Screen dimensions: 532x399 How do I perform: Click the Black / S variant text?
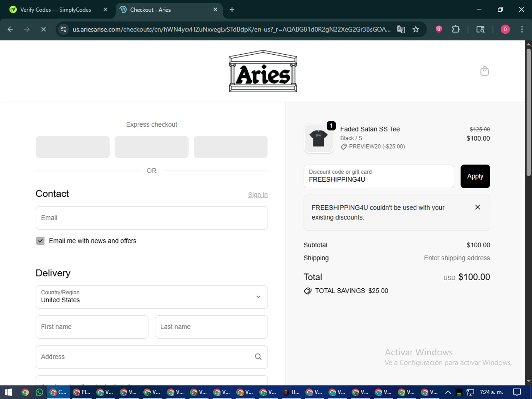coord(351,138)
